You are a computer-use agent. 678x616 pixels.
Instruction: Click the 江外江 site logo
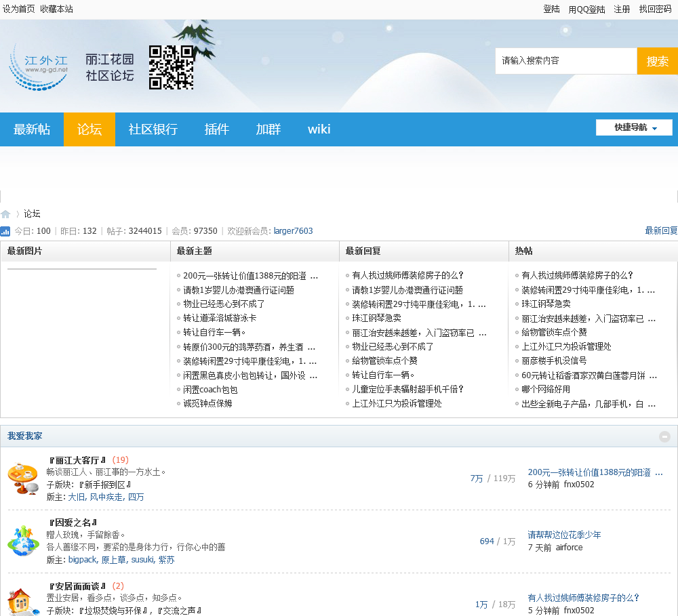(39, 66)
